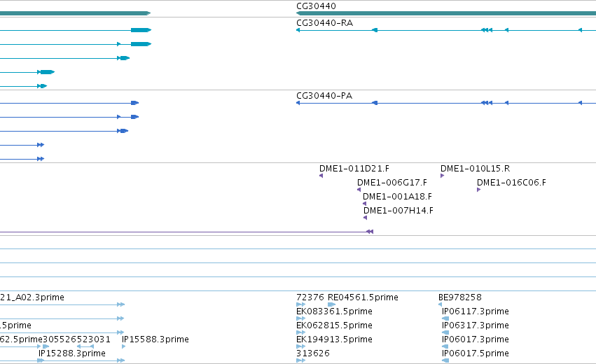
Task: Click the CG30440-RA transcript label
Action: click(324, 23)
